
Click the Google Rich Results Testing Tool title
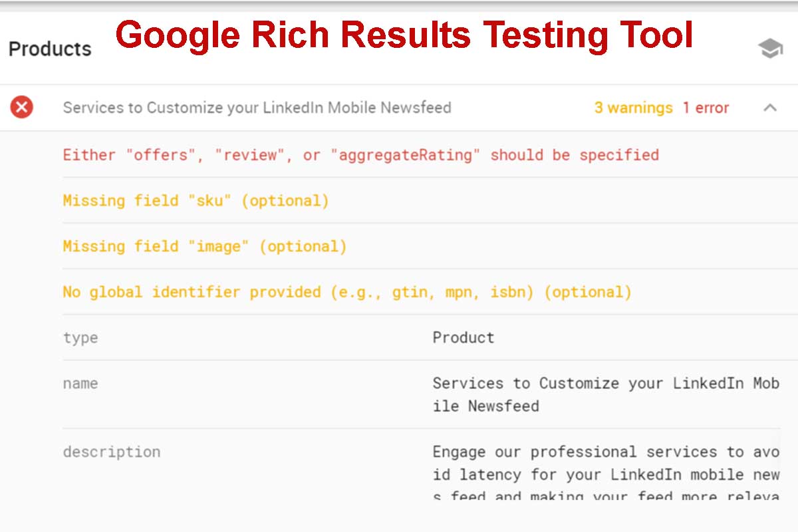(x=404, y=35)
